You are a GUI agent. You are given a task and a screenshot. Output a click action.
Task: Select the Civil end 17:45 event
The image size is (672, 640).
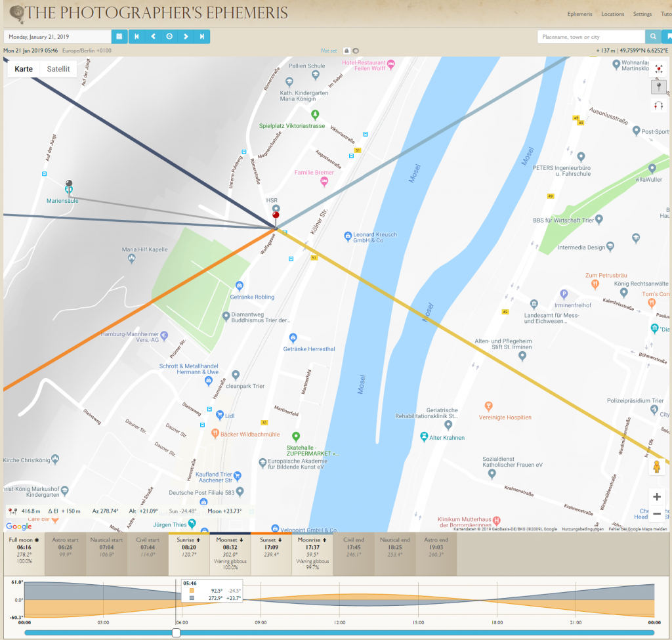(354, 554)
